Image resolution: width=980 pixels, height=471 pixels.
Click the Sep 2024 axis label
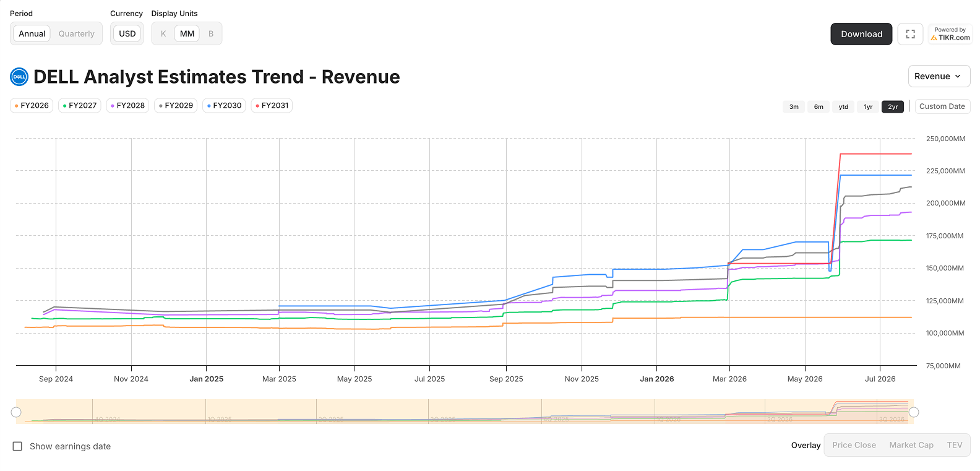click(56, 379)
